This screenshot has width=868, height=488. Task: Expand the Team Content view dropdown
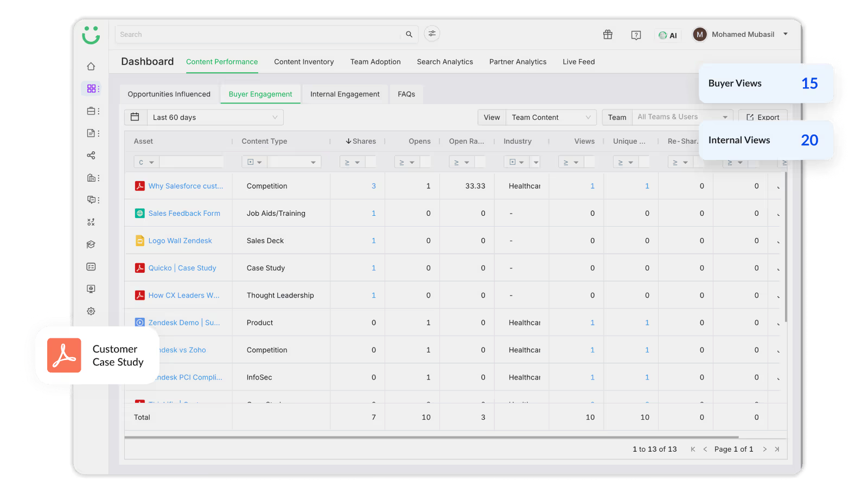pyautogui.click(x=551, y=117)
